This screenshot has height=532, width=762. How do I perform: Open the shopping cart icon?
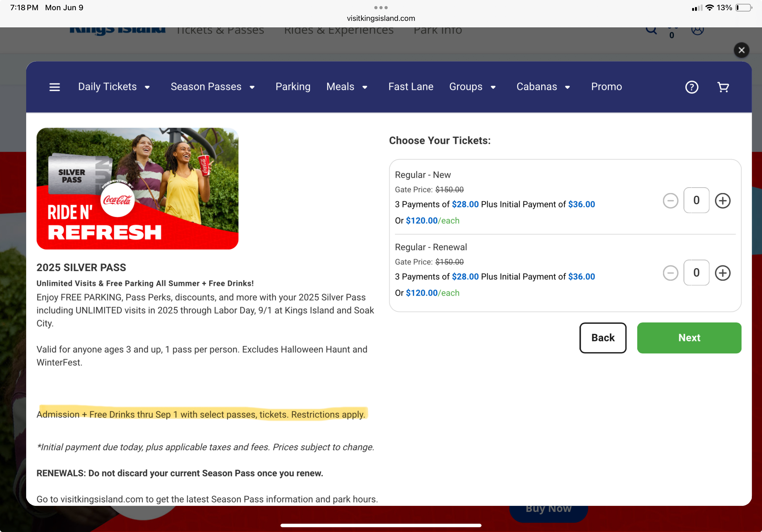point(723,87)
